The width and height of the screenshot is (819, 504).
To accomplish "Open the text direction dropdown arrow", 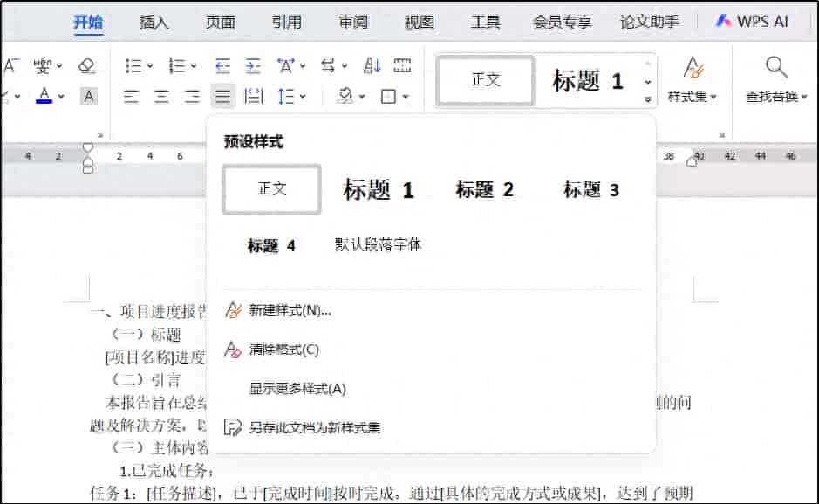I will [345, 65].
